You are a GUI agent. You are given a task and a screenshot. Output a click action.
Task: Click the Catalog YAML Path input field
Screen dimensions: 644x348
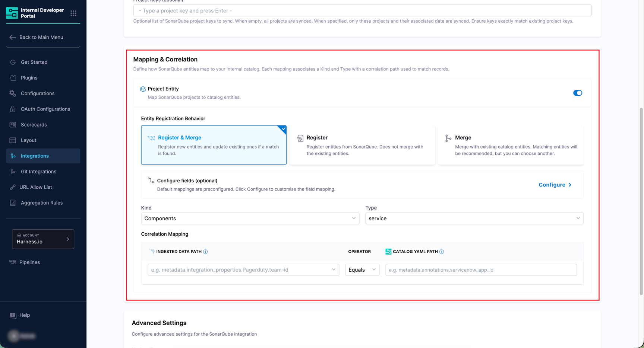click(481, 270)
